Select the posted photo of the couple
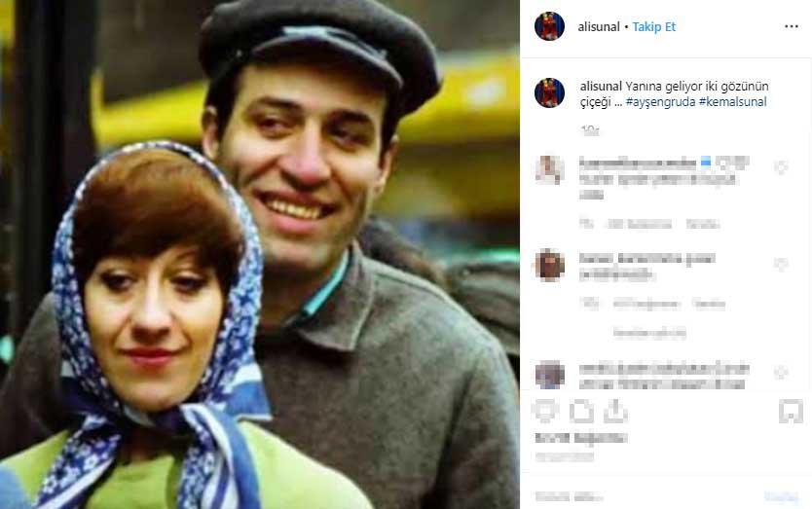Image resolution: width=812 pixels, height=509 pixels. point(259,254)
